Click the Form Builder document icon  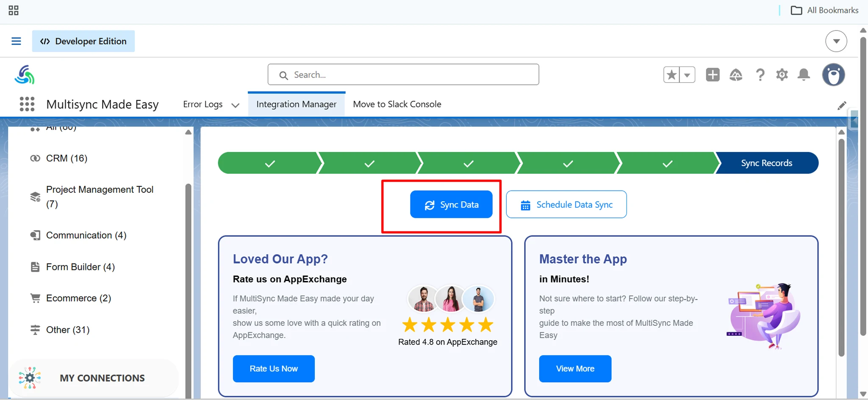[35, 267]
